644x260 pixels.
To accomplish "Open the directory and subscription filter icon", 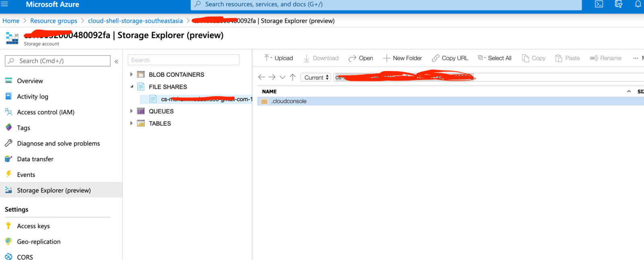I will point(619,4).
